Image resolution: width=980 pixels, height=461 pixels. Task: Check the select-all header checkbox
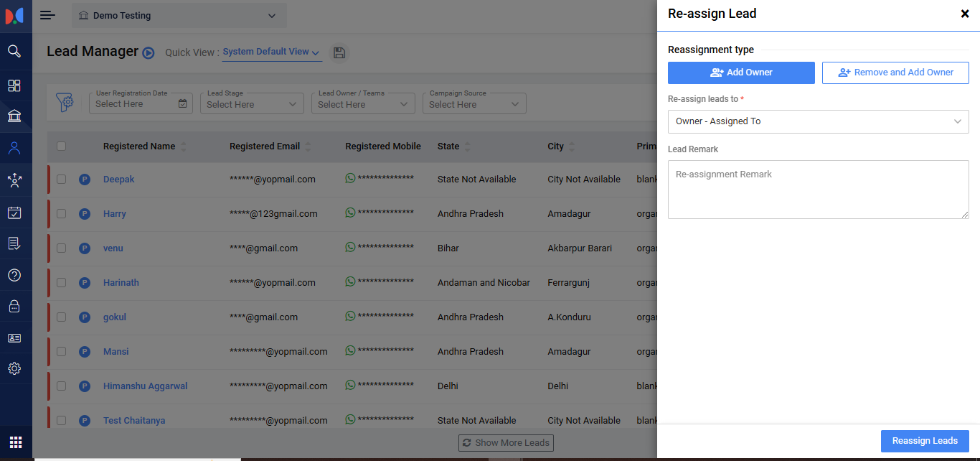(x=62, y=146)
